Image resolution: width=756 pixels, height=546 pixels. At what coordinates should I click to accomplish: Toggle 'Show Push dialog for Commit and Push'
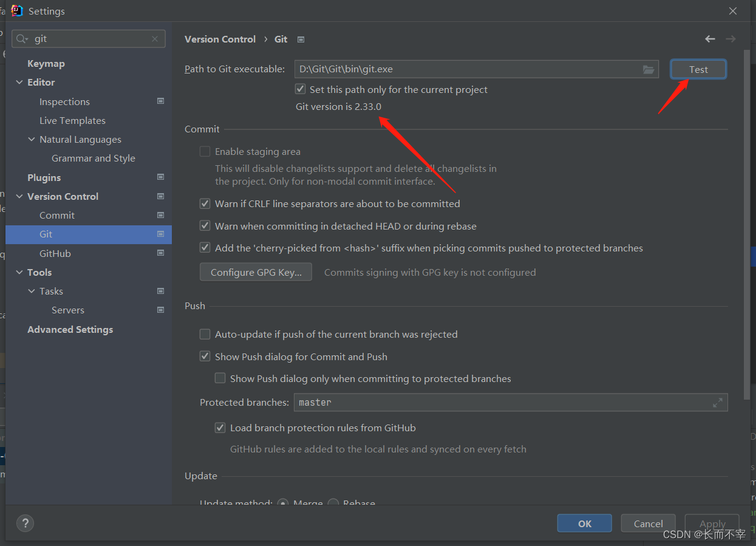(x=205, y=357)
